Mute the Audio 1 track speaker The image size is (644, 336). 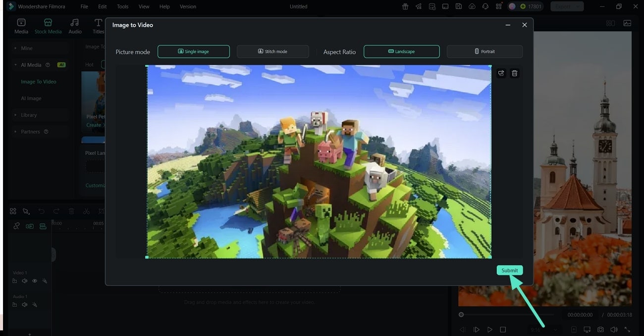point(25,305)
